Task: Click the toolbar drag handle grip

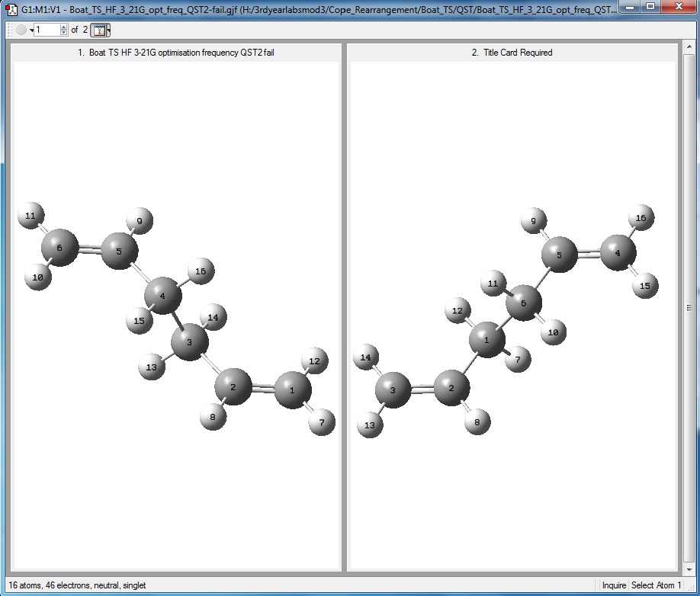Action: (x=9, y=30)
